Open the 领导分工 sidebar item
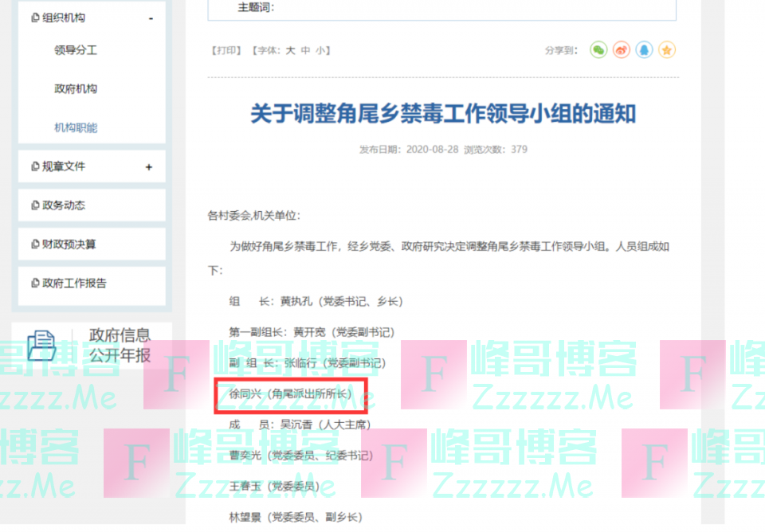 76,50
